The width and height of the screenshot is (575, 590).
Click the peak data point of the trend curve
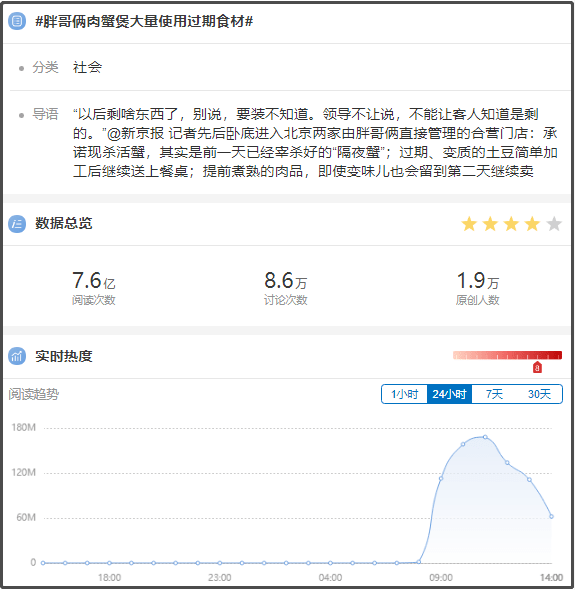[x=485, y=437]
